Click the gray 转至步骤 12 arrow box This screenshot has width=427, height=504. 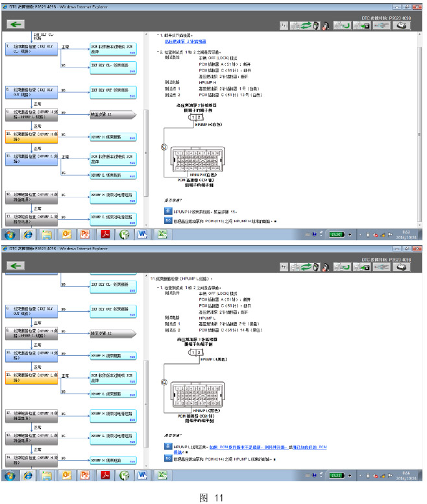(110, 114)
